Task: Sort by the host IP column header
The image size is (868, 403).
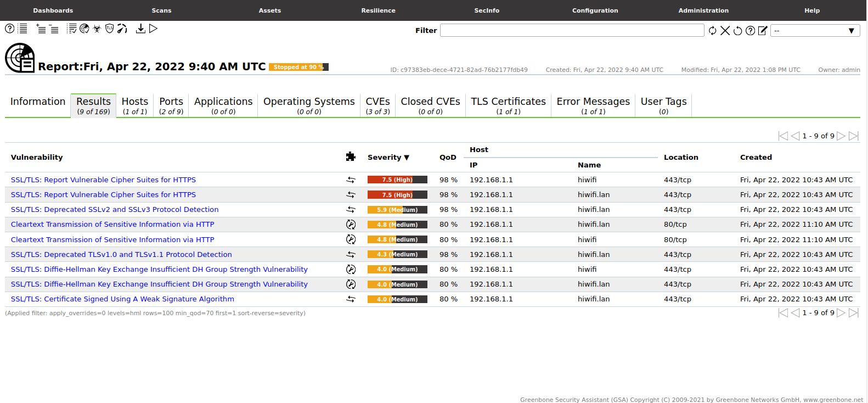Action: 474,165
